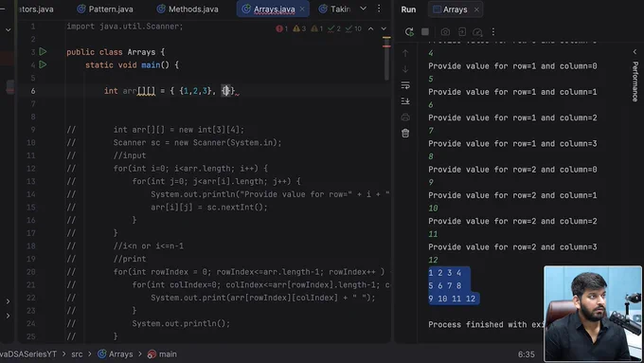Click the red error count indicator
This screenshot has width=644, height=363.
click(x=282, y=28)
